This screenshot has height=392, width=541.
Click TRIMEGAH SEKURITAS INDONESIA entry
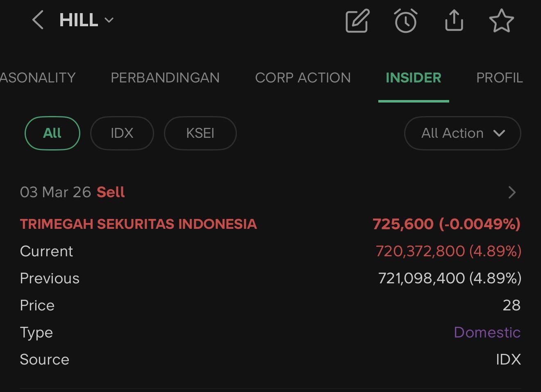[x=138, y=224]
